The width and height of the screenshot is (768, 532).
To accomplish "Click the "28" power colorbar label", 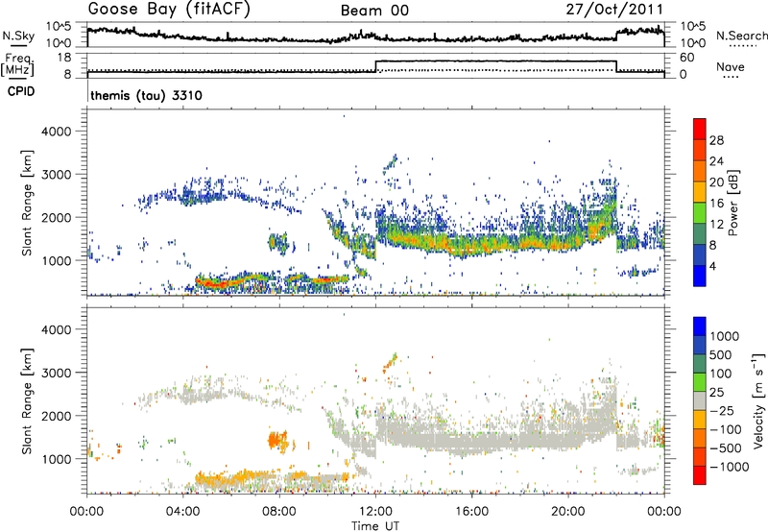I will coord(716,140).
